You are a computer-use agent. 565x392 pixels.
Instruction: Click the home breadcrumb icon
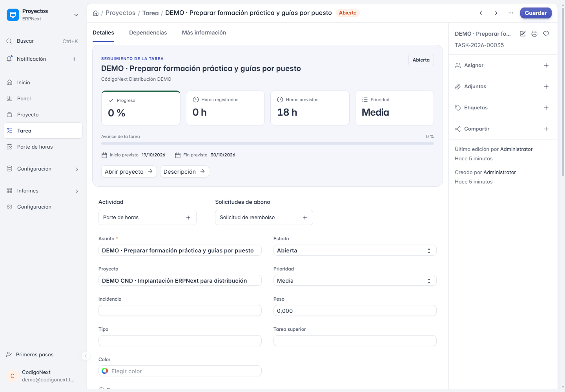96,13
